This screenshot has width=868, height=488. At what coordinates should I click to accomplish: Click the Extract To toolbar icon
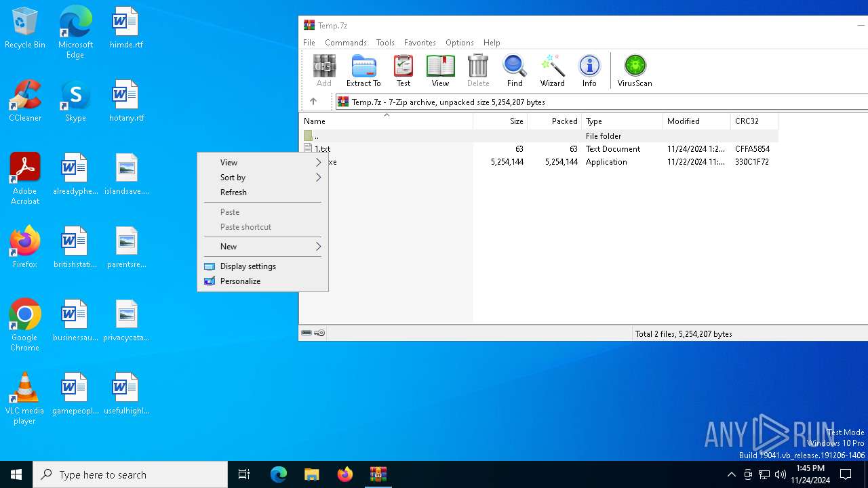coord(363,71)
